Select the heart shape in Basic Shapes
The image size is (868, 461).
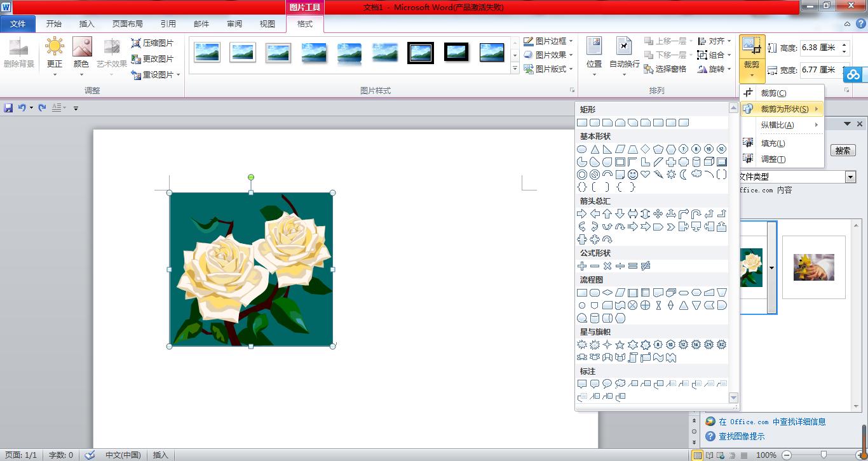(645, 175)
